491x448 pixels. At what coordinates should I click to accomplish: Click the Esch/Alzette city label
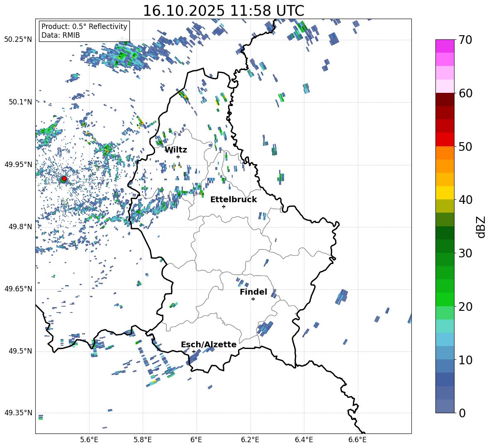(x=209, y=344)
